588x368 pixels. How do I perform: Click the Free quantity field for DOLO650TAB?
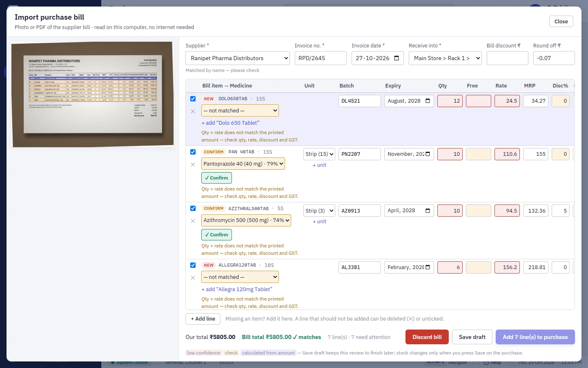tap(479, 101)
